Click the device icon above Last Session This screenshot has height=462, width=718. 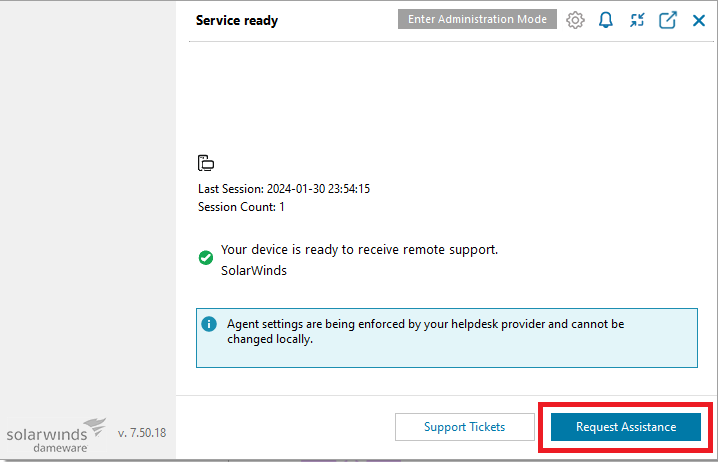click(206, 163)
